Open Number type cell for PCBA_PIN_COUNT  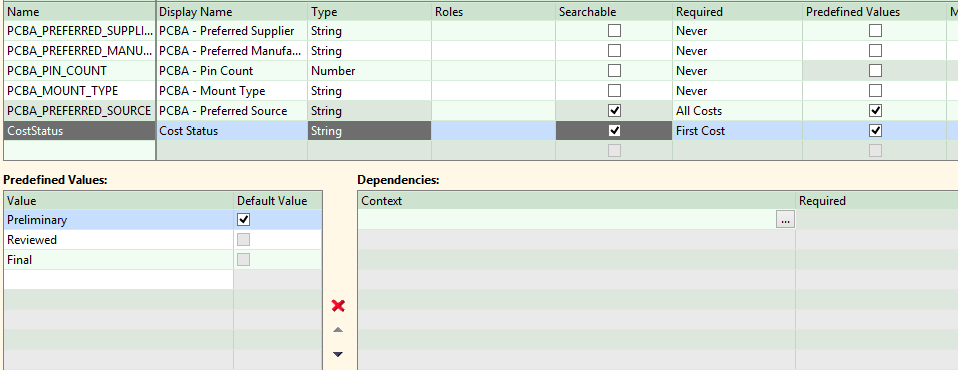coord(369,71)
